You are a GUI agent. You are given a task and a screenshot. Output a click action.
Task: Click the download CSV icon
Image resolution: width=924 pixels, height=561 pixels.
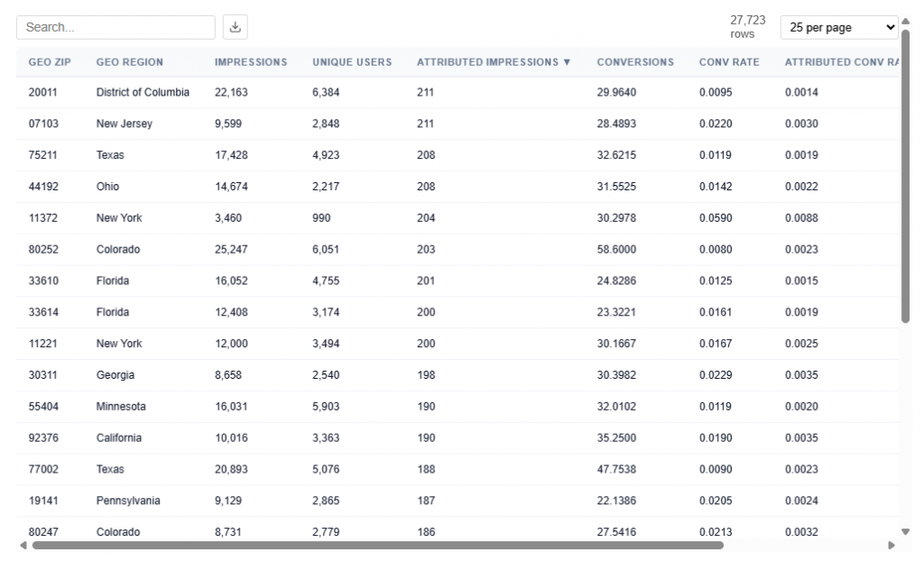click(x=236, y=27)
